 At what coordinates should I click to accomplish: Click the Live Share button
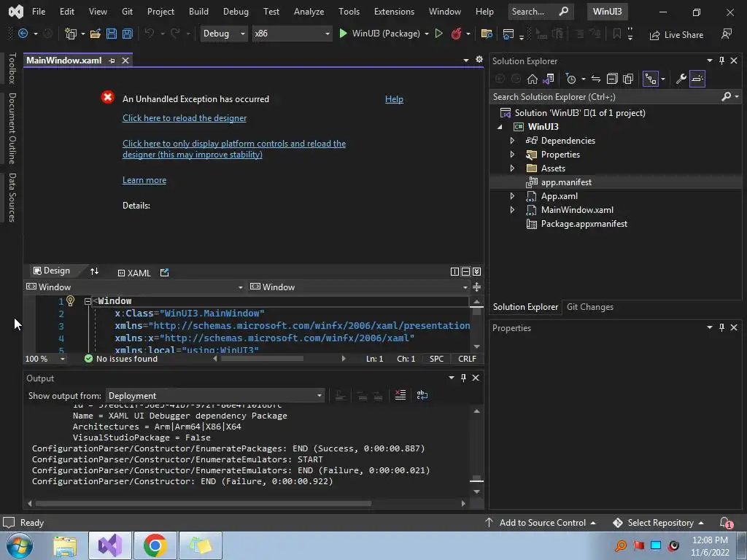676,35
